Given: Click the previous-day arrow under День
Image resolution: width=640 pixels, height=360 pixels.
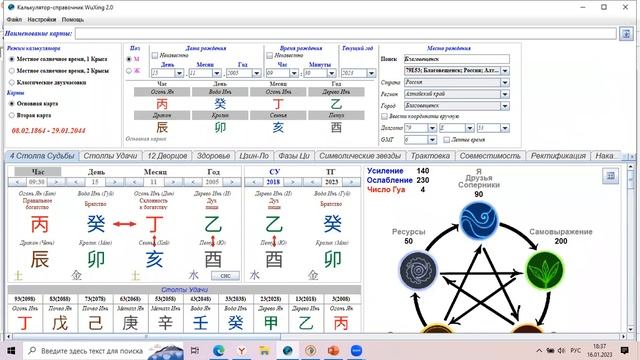Looking at the screenshot, I should (x=76, y=182).
